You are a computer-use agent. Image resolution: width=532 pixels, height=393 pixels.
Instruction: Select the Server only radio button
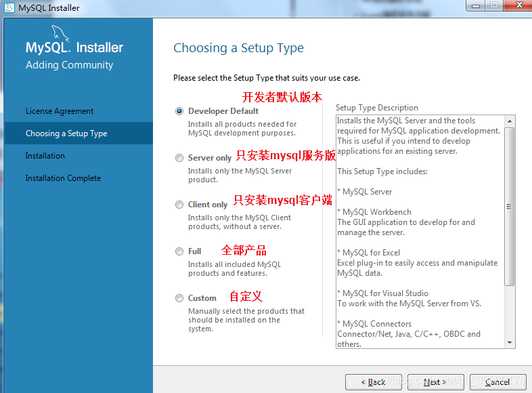(x=179, y=158)
